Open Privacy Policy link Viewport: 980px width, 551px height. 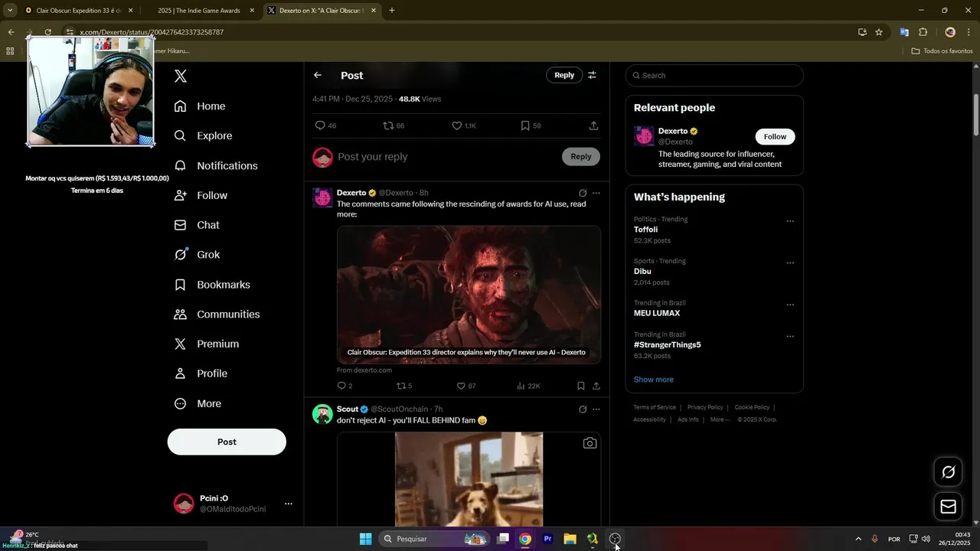[705, 407]
